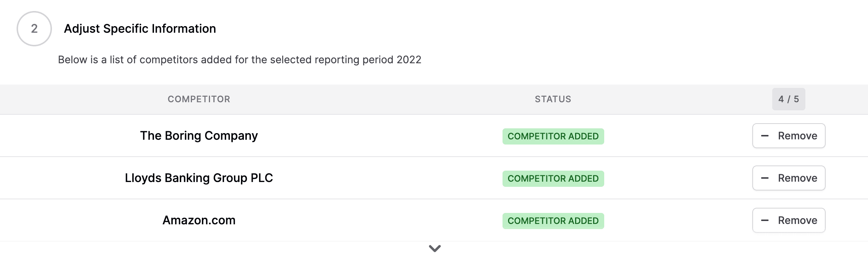This screenshot has width=868, height=253.
Task: Click the Adjust Specific Information heading
Action: pos(140,29)
